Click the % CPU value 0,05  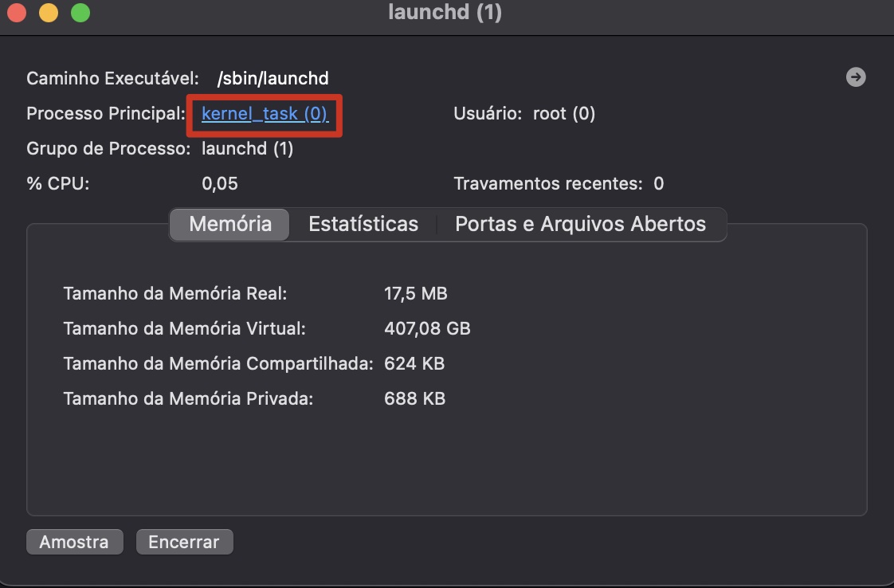(x=220, y=184)
